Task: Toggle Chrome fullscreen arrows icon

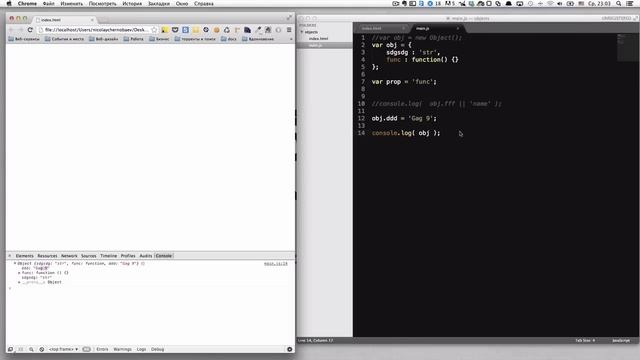Action: pyautogui.click(x=289, y=17)
